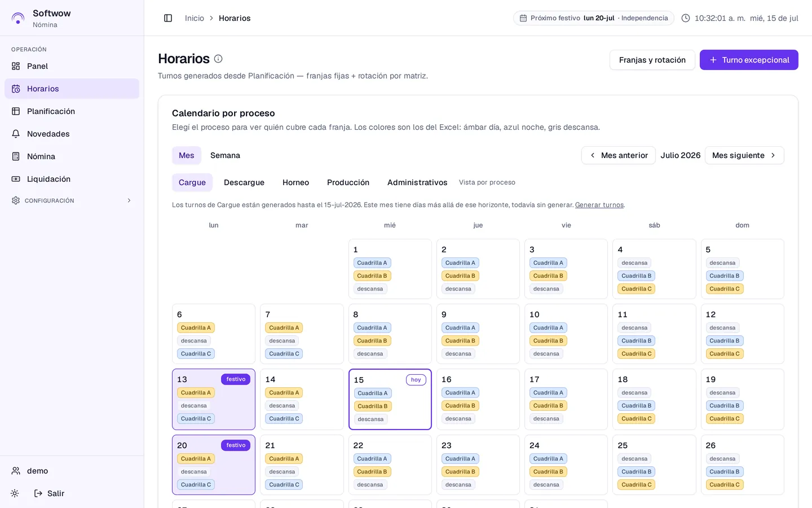The height and width of the screenshot is (508, 812).
Task: Click the Configuración gear icon
Action: tap(16, 200)
